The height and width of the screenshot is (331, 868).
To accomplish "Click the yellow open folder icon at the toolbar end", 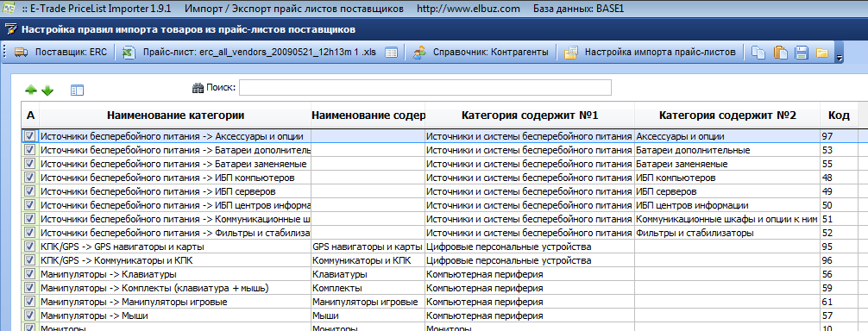I will pos(821,53).
